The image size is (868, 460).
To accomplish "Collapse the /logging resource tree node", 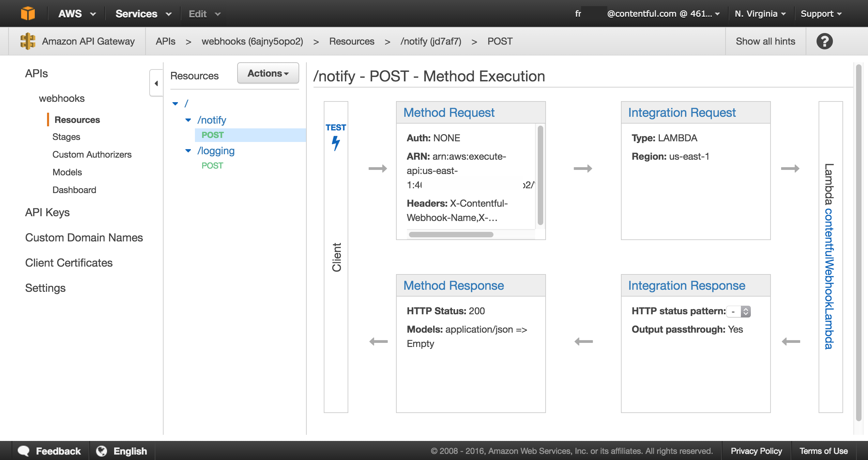I will pos(188,151).
